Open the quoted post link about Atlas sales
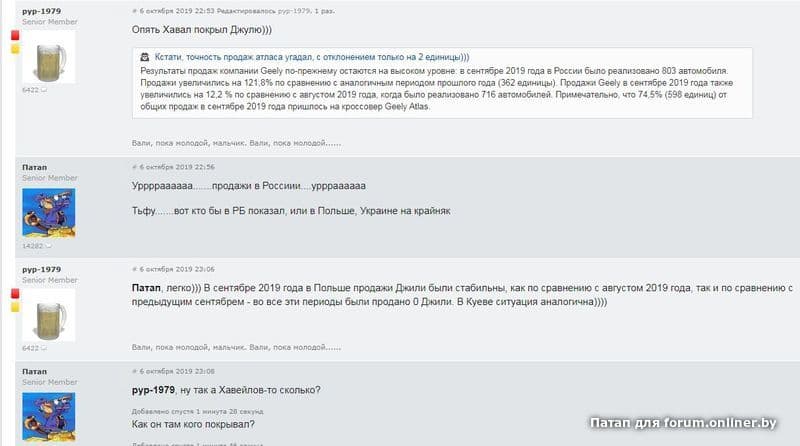Screen dimensions: 800x446 [x=312, y=57]
